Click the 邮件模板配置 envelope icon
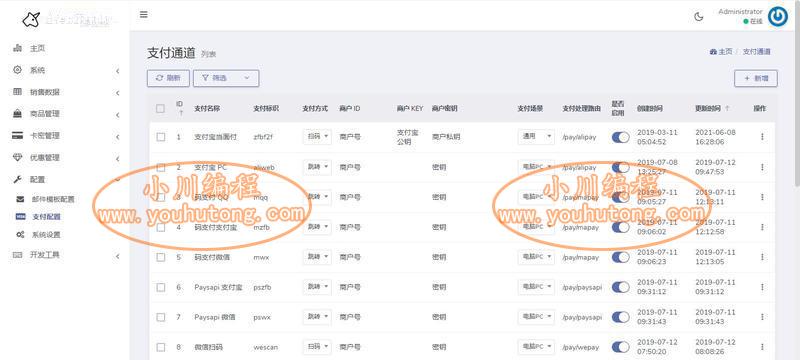The image size is (800, 360). (x=20, y=199)
